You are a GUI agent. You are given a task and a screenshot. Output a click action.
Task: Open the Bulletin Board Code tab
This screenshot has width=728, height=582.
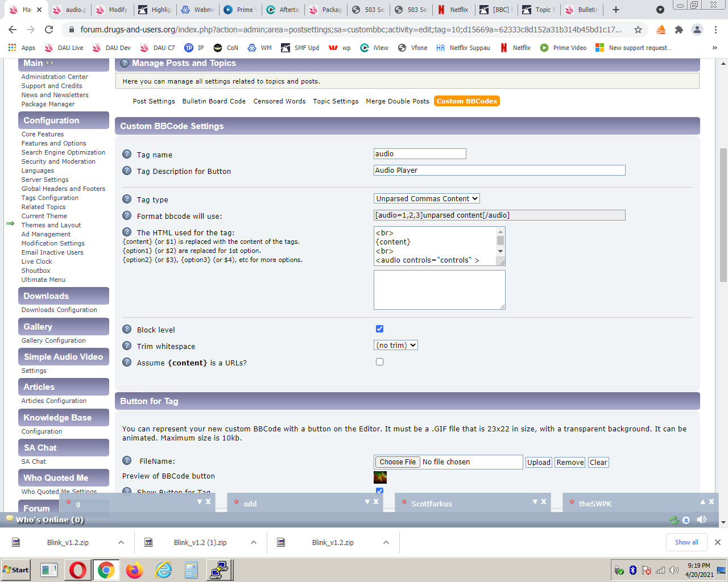214,101
